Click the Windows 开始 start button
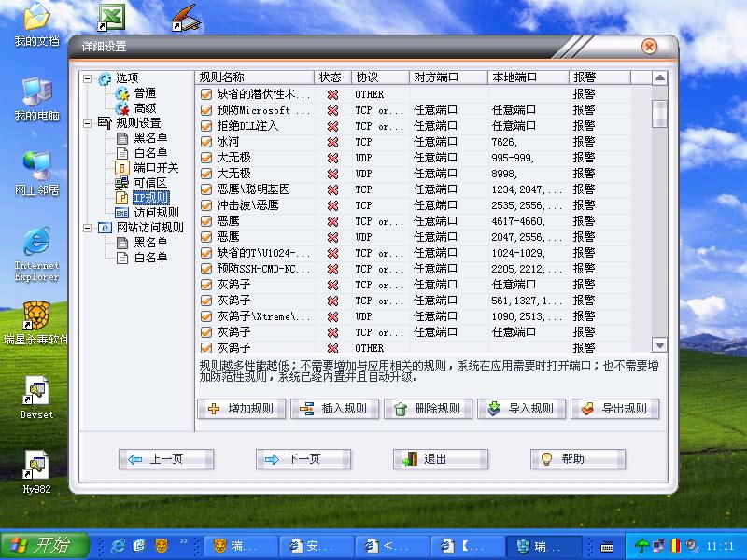The width and height of the screenshot is (747, 560). (44, 545)
